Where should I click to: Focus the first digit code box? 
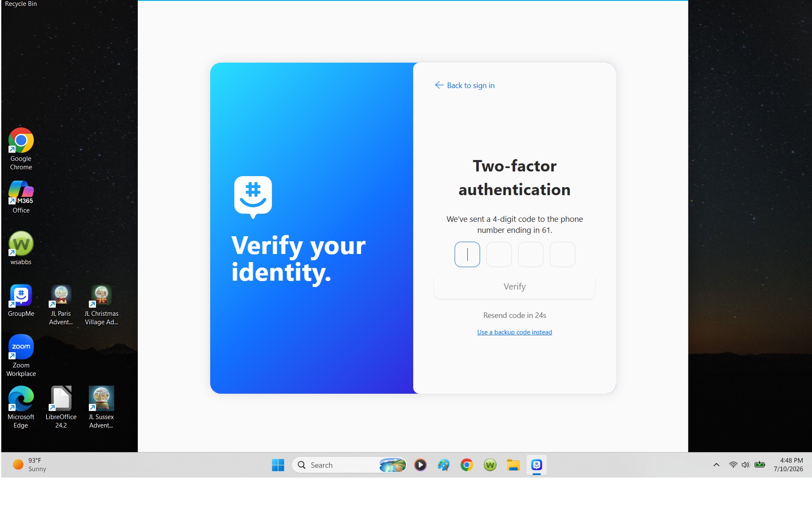[x=467, y=254]
